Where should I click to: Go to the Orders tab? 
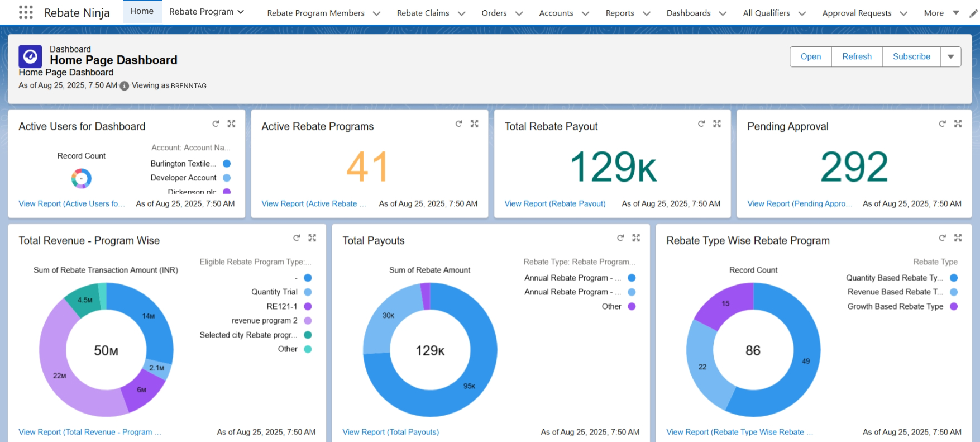tap(494, 13)
